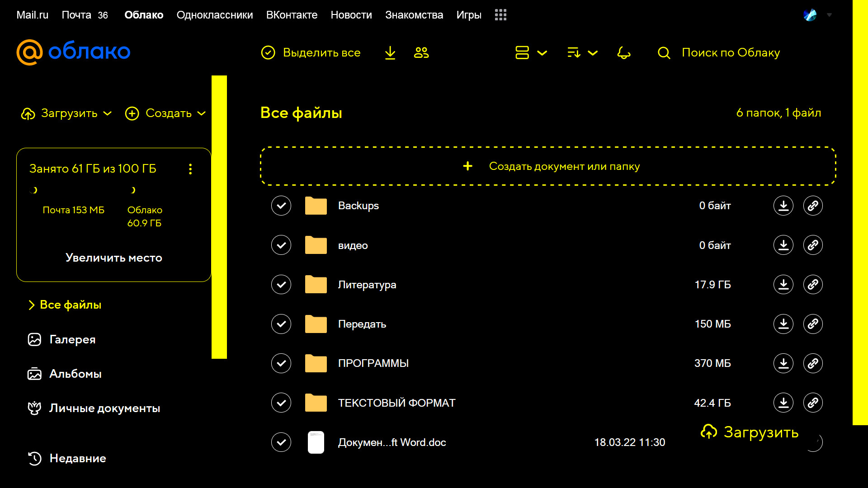
Task: Expand the Создать dropdown
Action: [165, 113]
